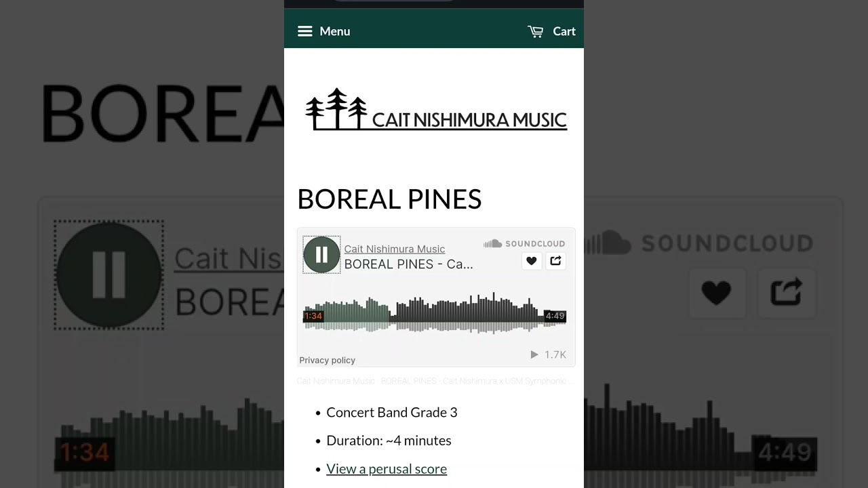This screenshot has height=488, width=868.
Task: Like the track with heart icon
Action: [532, 261]
